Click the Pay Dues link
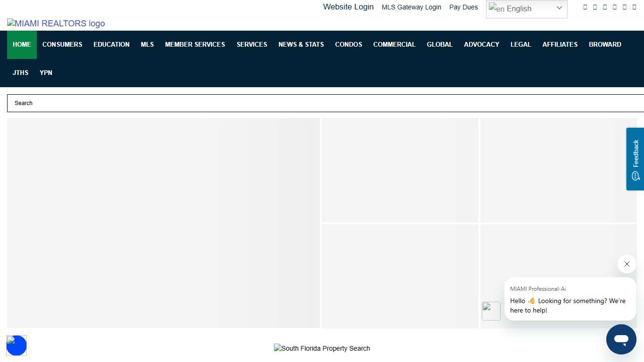The height and width of the screenshot is (362, 644). pos(463,7)
